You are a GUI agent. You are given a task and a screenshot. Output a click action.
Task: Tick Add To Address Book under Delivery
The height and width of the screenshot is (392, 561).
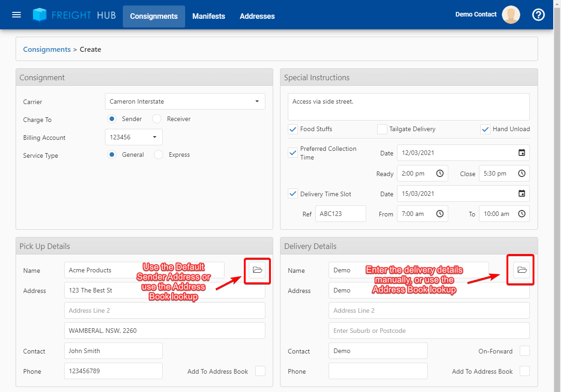525,371
